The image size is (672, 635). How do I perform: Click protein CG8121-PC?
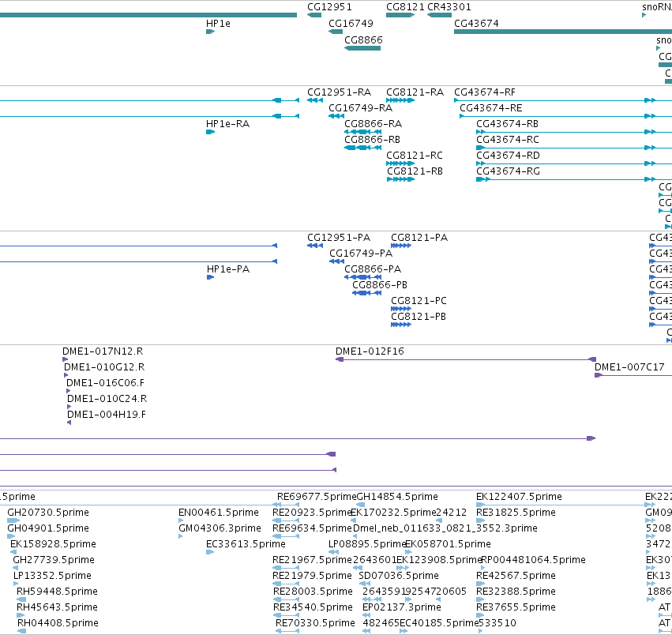click(419, 301)
